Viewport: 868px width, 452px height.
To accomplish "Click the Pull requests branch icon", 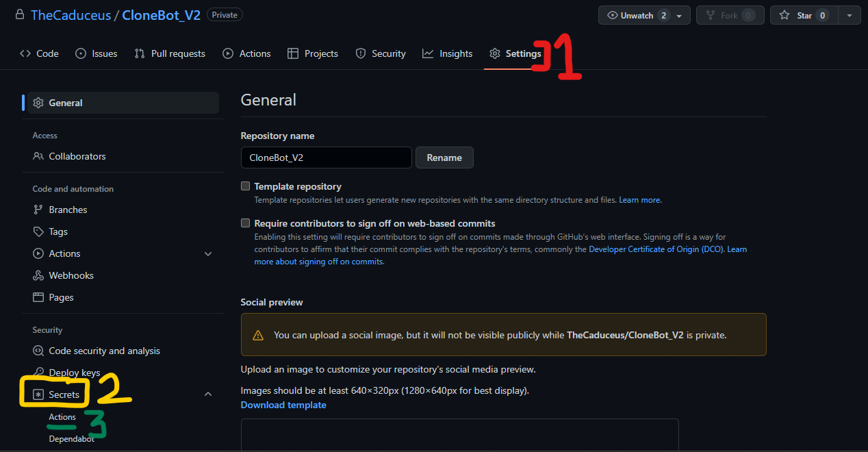I will (140, 53).
